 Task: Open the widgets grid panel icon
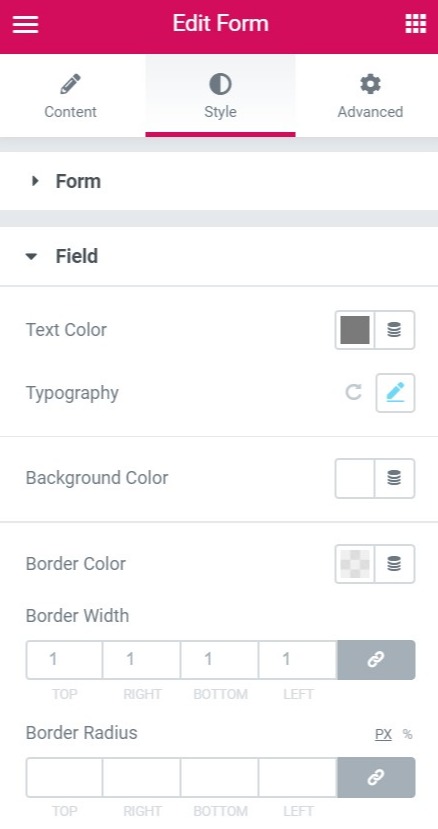(415, 24)
